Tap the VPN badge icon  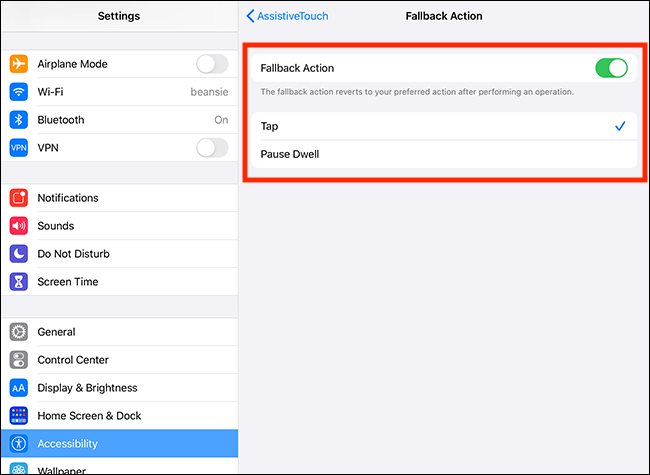click(19, 148)
